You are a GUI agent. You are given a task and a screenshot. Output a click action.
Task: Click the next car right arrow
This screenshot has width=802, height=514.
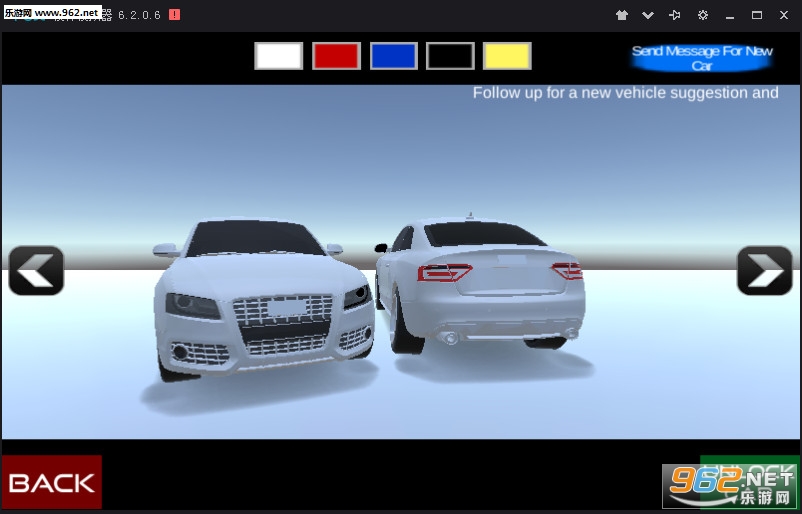765,271
